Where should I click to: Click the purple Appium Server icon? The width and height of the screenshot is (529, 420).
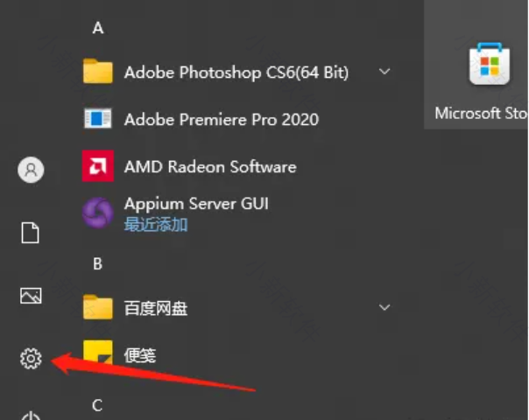click(98, 213)
